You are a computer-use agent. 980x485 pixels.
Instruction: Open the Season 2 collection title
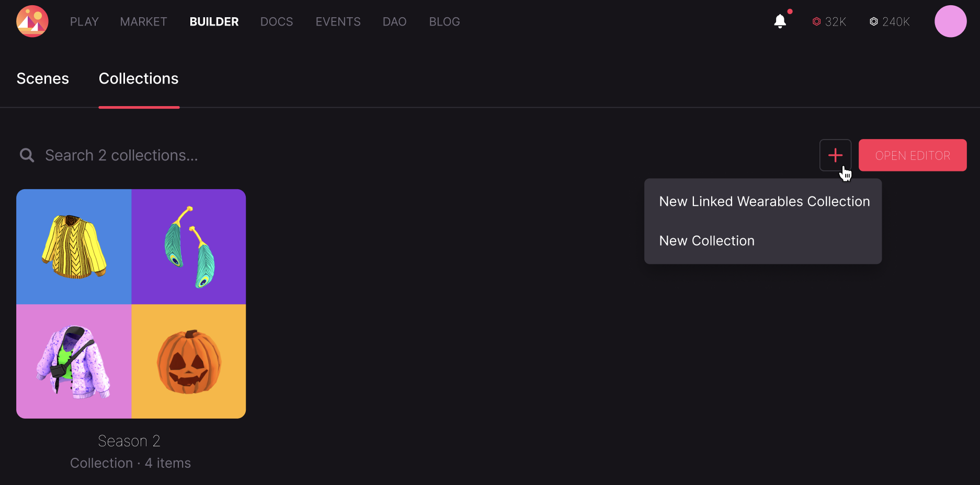[x=129, y=441]
